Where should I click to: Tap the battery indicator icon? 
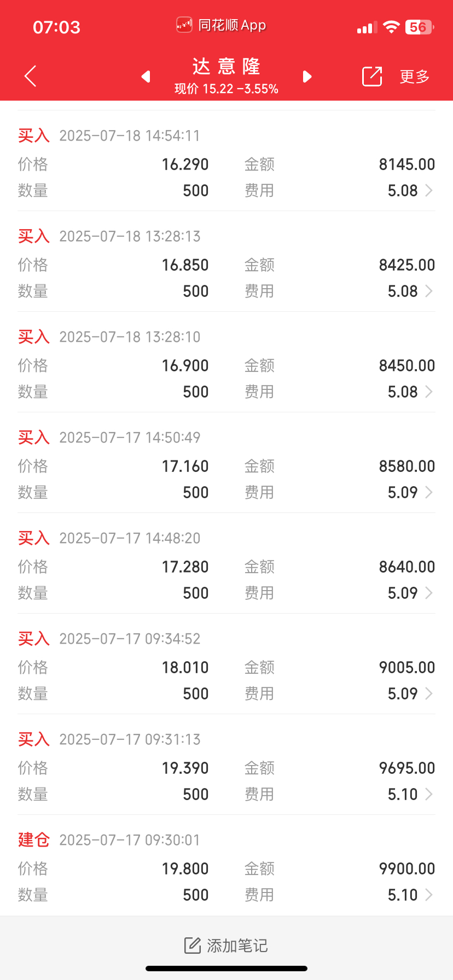[420, 27]
